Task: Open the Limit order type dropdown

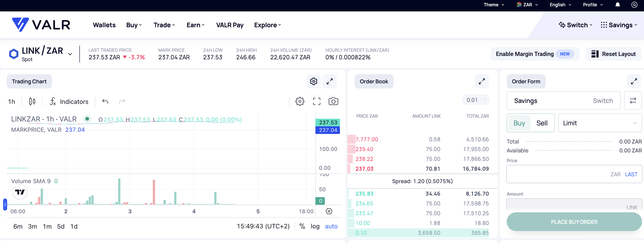Action: [x=600, y=123]
